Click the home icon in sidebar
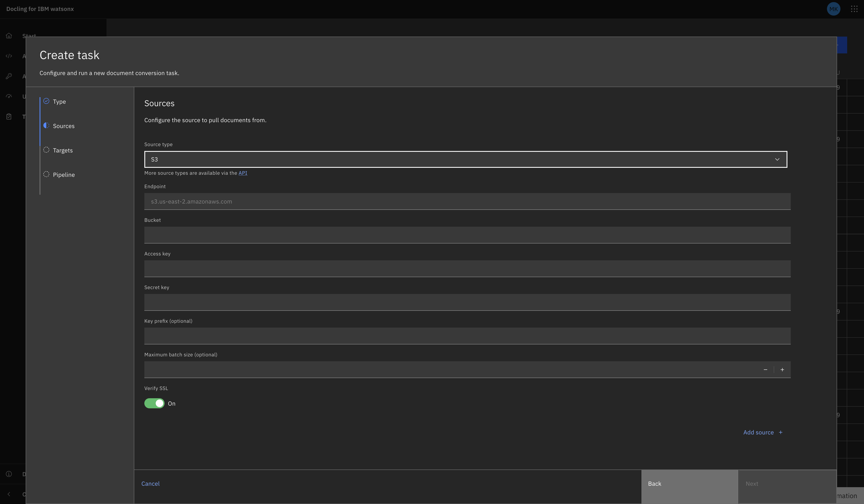This screenshot has width=864, height=504. tap(9, 36)
